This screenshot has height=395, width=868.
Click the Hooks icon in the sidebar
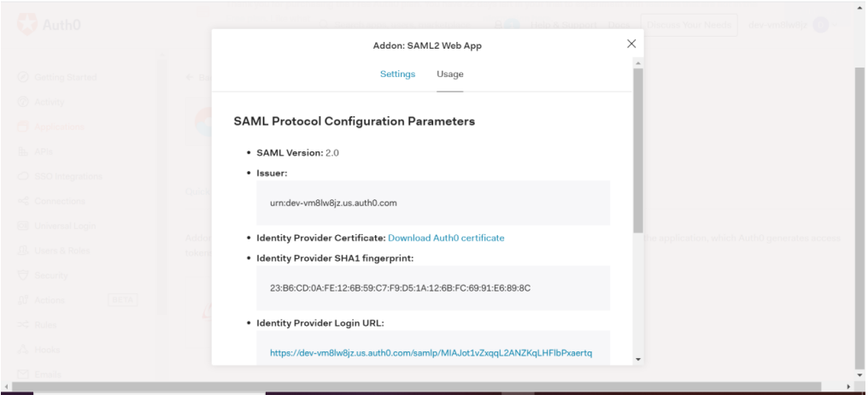[23, 350]
